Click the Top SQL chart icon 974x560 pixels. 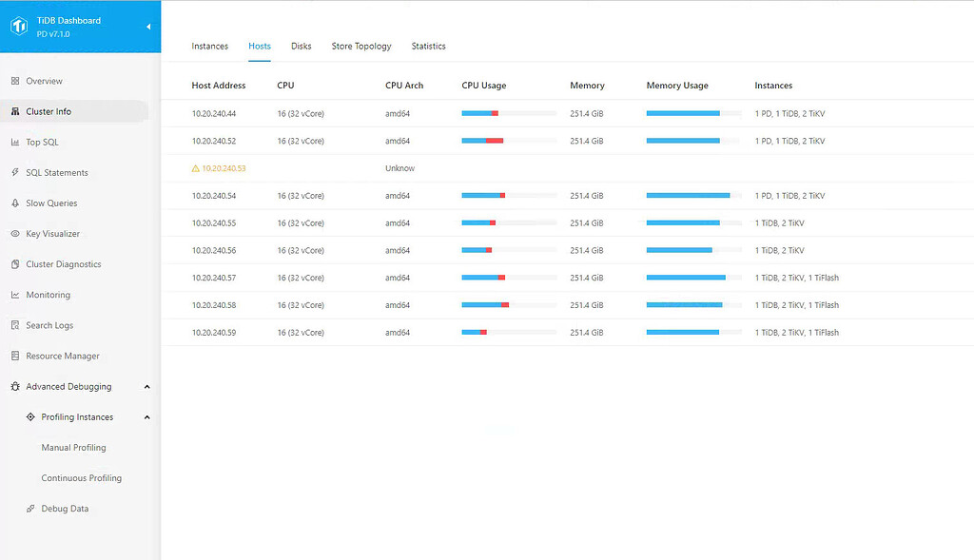[x=15, y=143]
